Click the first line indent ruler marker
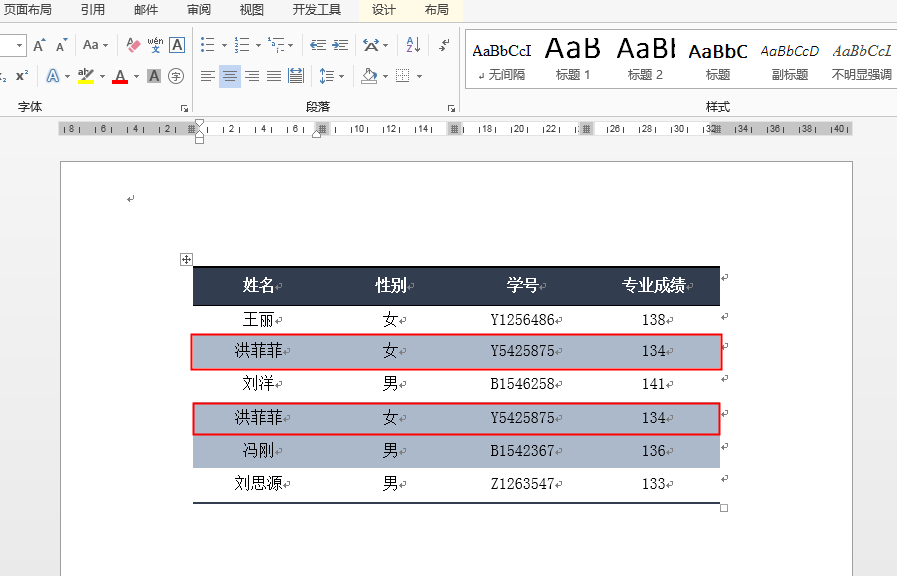Image resolution: width=897 pixels, height=576 pixels. (199, 124)
